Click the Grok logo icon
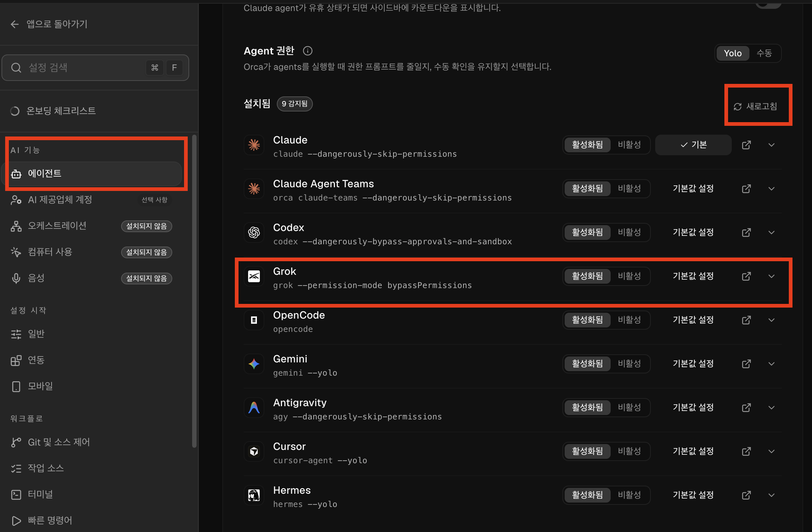 254,276
